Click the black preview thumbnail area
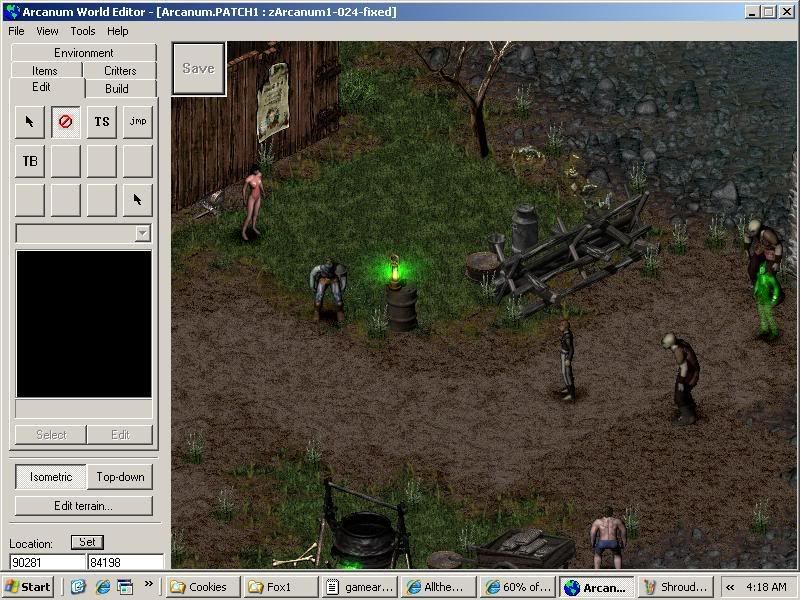Screen dimensions: 800x600 point(84,324)
